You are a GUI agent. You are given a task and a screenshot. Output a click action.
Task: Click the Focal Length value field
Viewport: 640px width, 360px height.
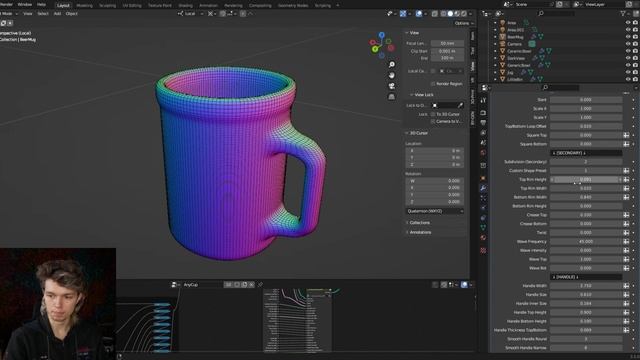coord(447,43)
